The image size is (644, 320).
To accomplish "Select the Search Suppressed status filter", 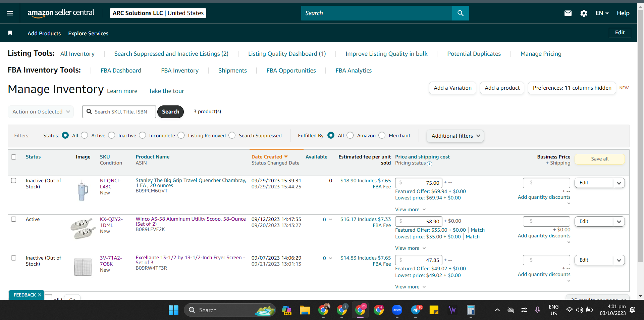I will point(232,135).
